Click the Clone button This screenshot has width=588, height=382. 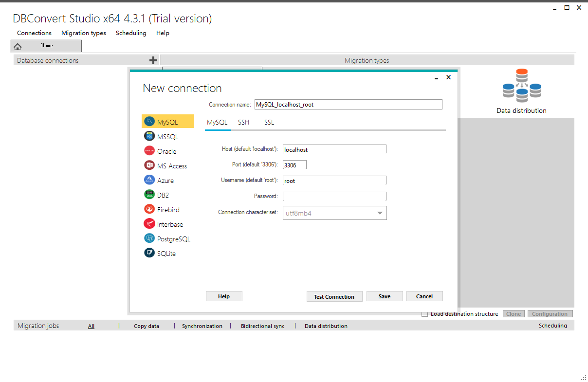click(514, 314)
